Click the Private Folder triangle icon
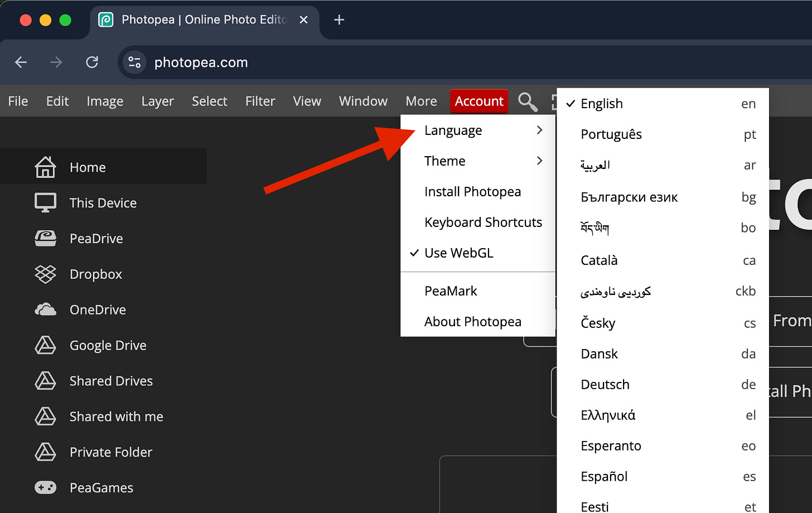 (45, 452)
